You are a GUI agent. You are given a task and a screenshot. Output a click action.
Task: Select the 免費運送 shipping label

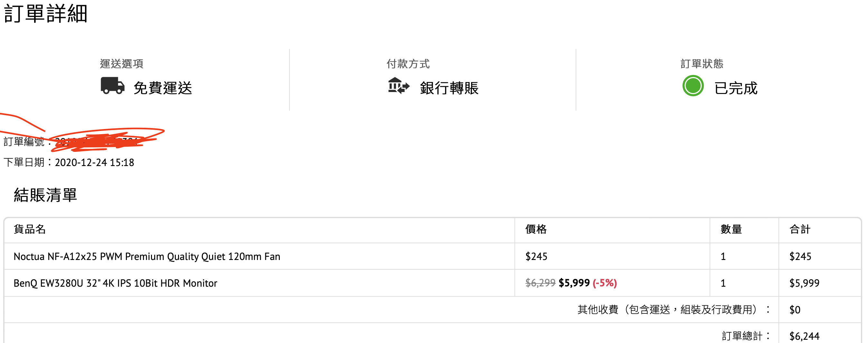163,88
